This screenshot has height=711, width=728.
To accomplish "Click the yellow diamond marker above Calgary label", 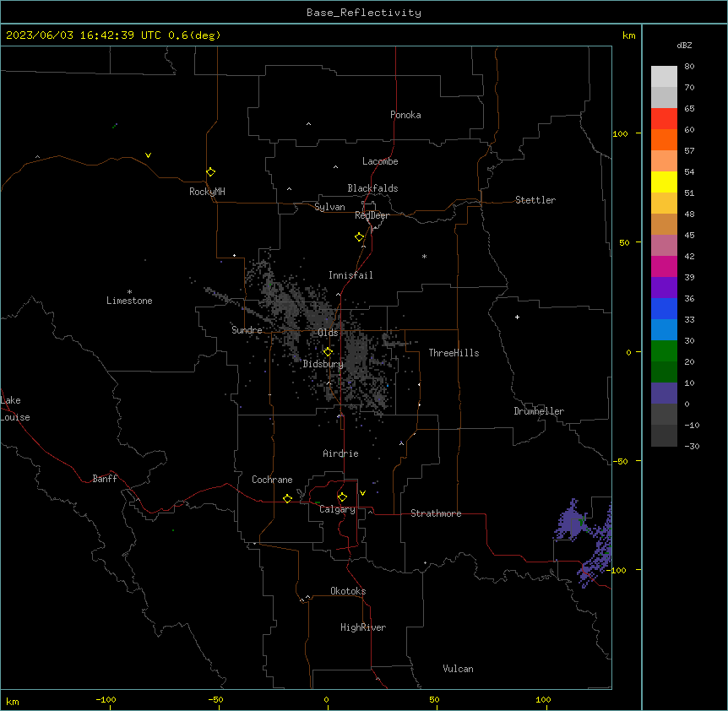I will click(x=342, y=497).
